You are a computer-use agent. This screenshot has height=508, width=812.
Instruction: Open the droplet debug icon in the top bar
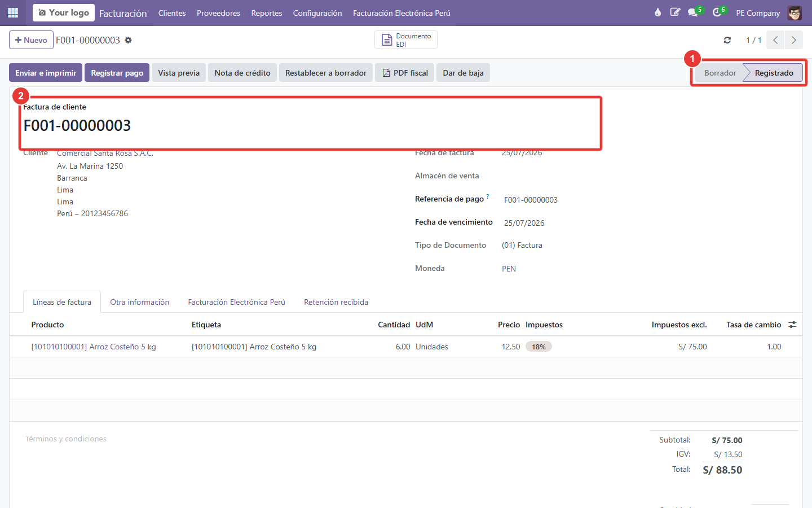click(x=657, y=12)
